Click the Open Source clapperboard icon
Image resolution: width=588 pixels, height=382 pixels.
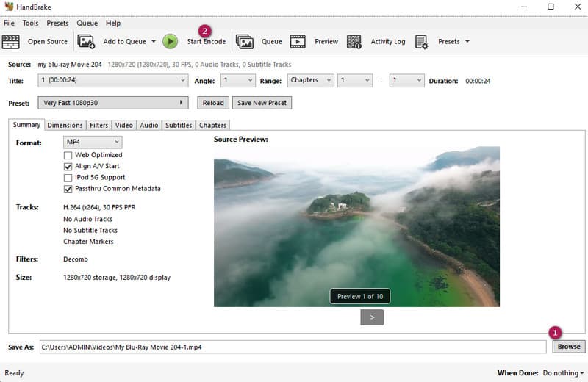click(x=11, y=42)
